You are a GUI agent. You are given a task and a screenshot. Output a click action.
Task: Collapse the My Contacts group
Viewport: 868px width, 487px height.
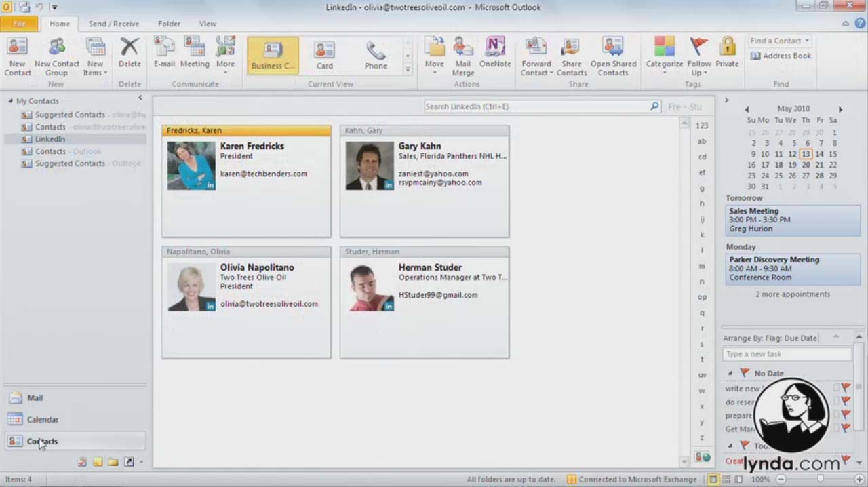pos(11,101)
